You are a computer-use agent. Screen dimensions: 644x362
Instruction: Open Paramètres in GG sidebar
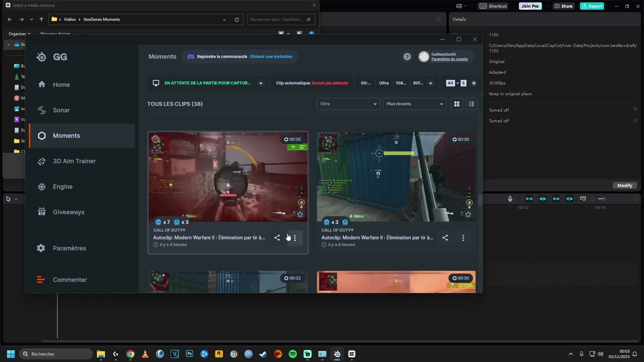point(82,248)
